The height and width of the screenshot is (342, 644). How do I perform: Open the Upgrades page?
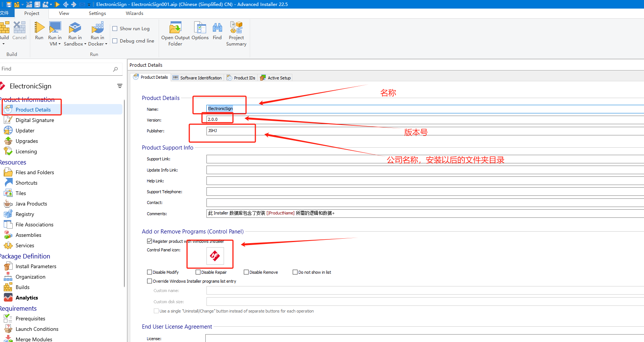click(27, 141)
